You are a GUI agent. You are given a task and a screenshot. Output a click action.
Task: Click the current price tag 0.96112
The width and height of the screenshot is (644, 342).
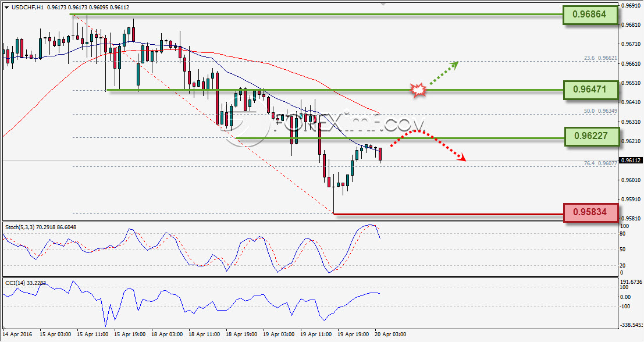point(631,160)
